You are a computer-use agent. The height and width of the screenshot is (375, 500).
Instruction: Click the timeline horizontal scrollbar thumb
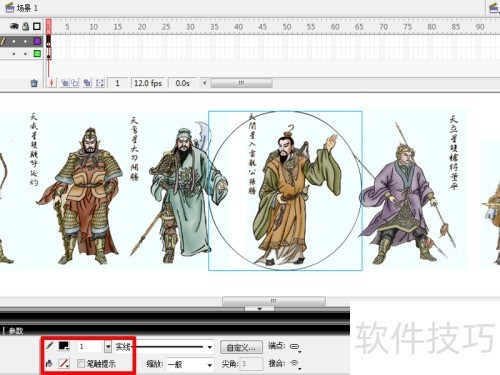(242, 83)
